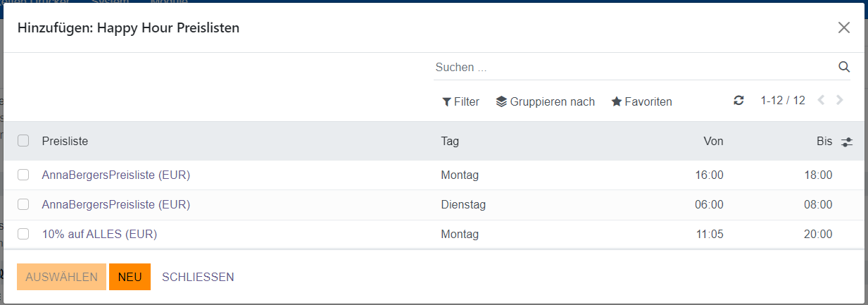This screenshot has width=868, height=305.
Task: Click the AUSWÄHLEN button
Action: coord(62,277)
